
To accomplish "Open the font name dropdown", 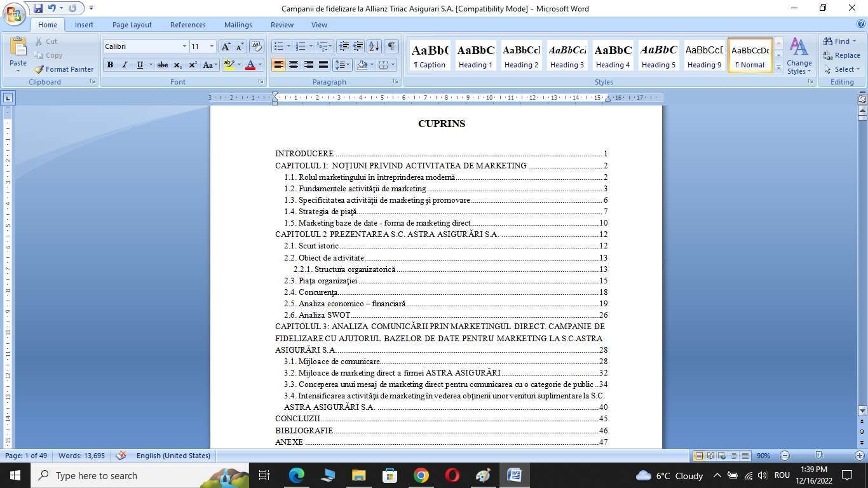I will click(184, 46).
